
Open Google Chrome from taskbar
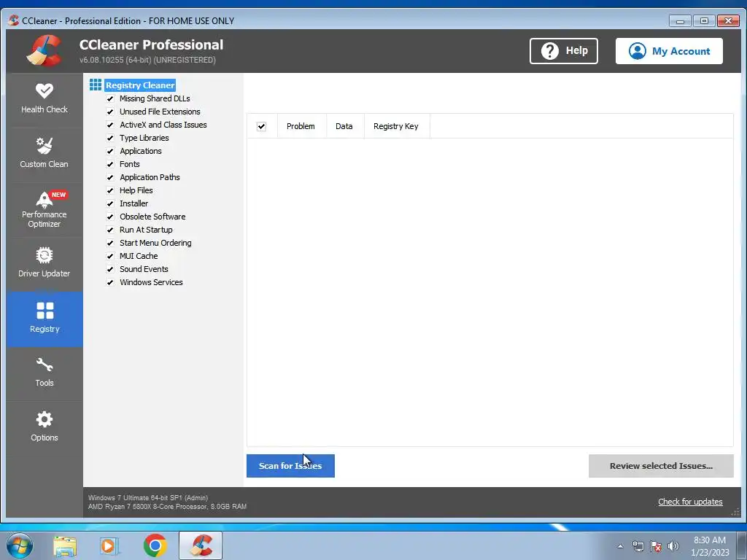155,545
